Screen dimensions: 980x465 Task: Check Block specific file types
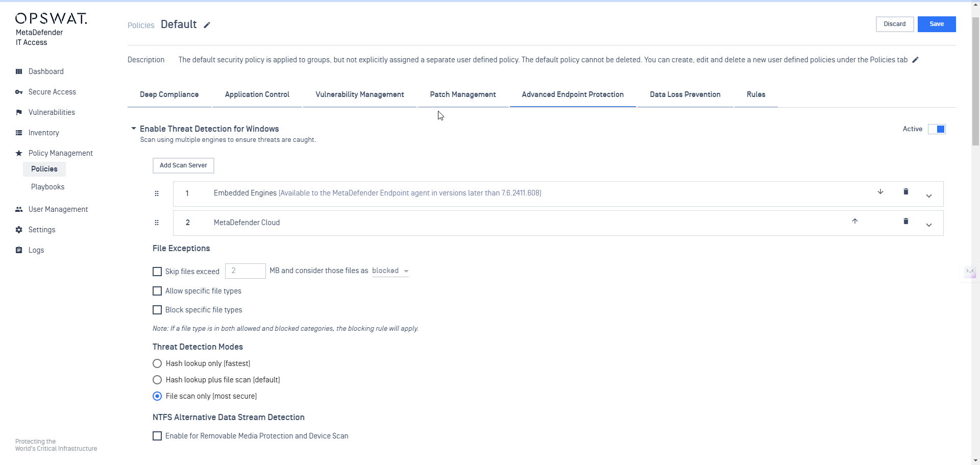coord(157,310)
